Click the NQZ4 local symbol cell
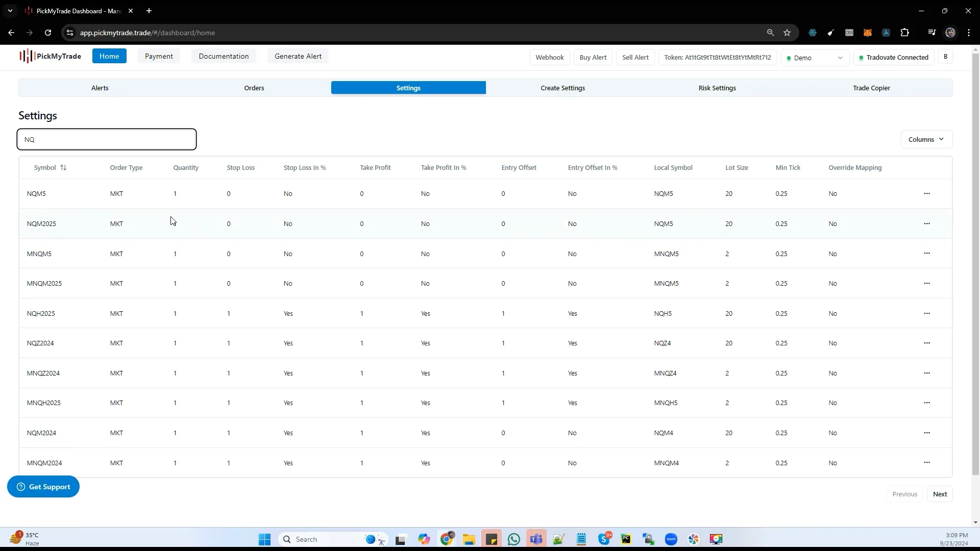Viewport: 980px width, 551px height. coord(663,343)
